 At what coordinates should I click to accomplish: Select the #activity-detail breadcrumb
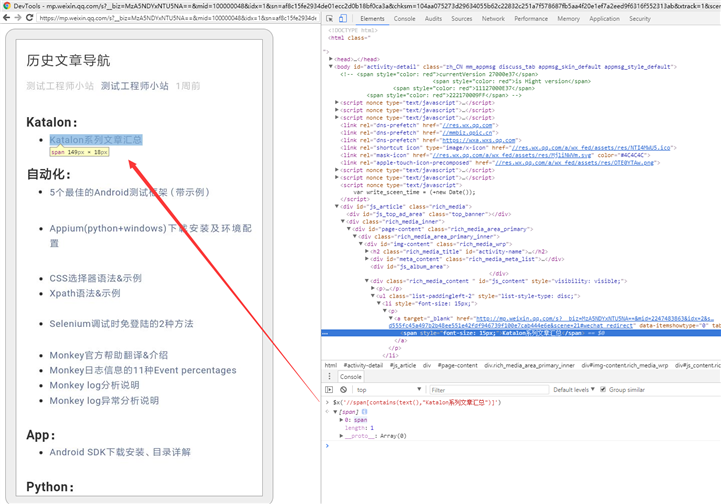click(x=363, y=366)
